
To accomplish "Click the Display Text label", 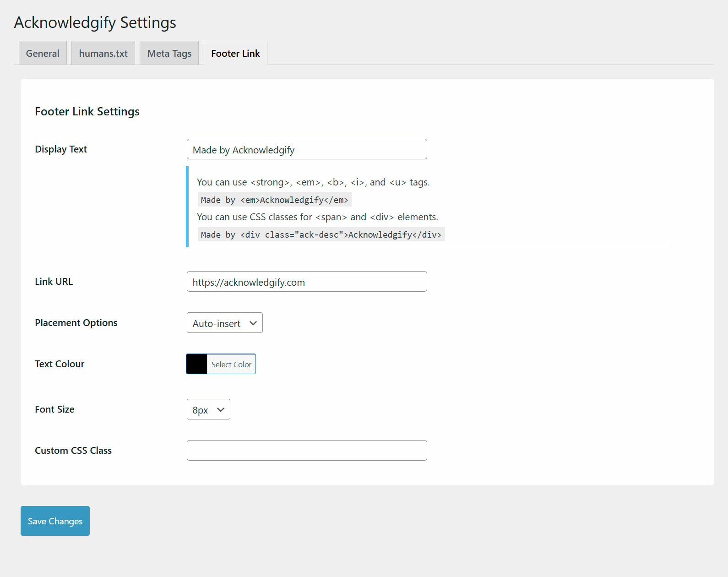I will [61, 149].
